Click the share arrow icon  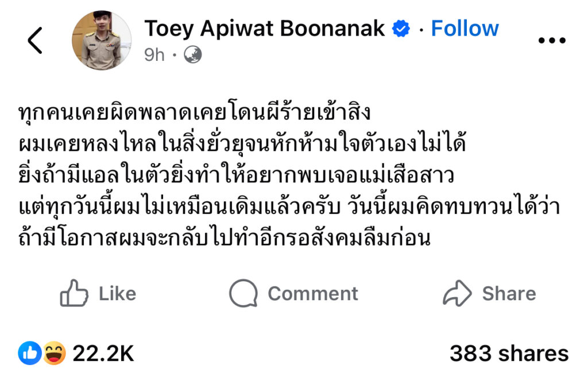click(457, 293)
